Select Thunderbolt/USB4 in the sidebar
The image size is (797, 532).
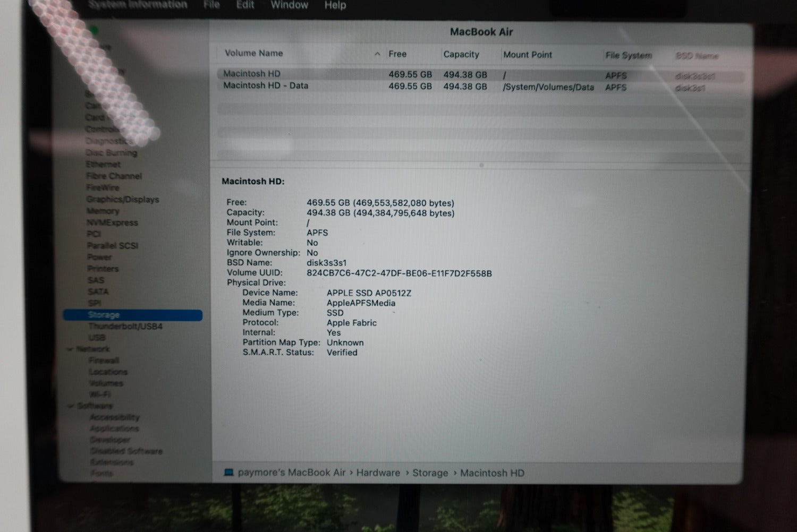pyautogui.click(x=125, y=327)
